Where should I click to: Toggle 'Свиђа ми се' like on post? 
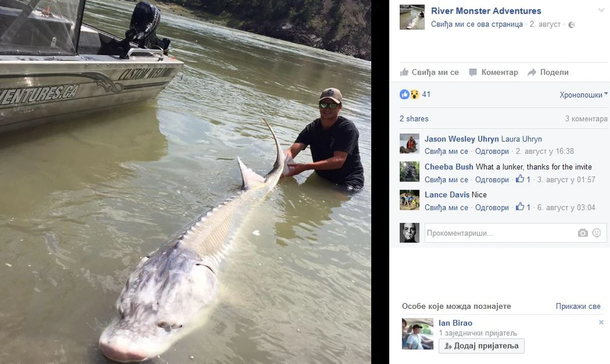[x=430, y=72]
